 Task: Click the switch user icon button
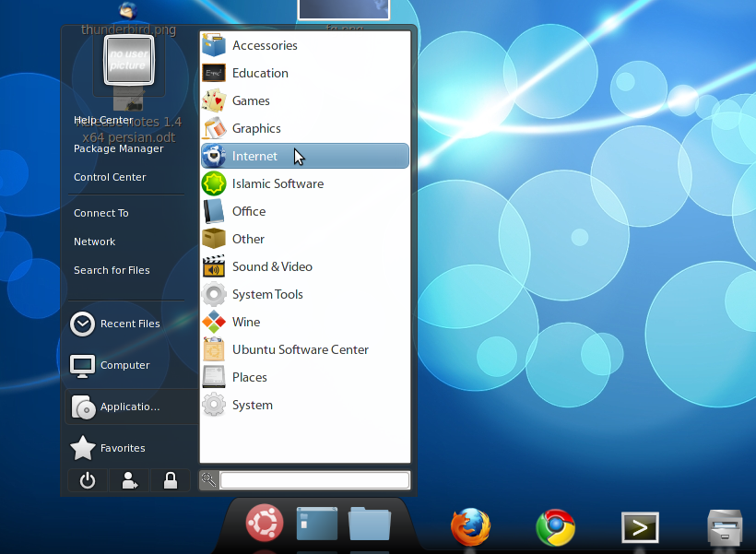click(x=129, y=480)
